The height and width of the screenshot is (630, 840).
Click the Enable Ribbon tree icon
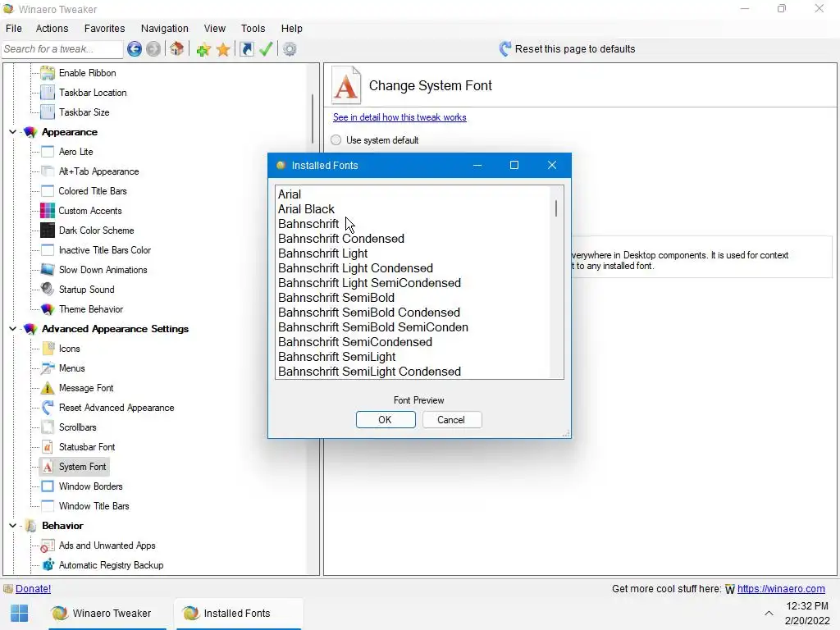(x=48, y=73)
